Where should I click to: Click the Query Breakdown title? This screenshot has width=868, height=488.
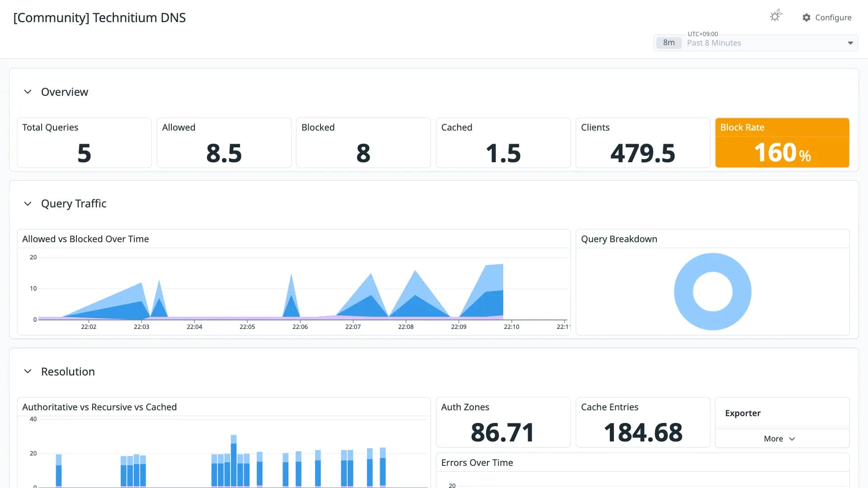(x=619, y=239)
